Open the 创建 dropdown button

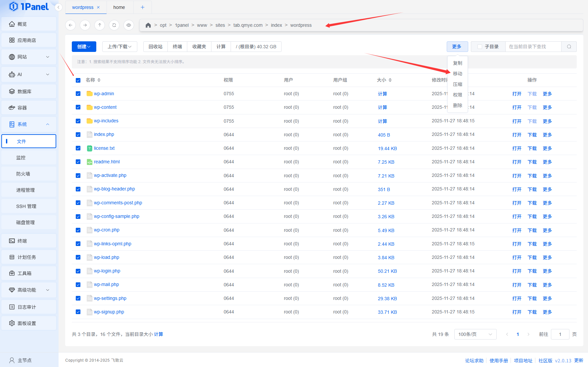(x=84, y=47)
